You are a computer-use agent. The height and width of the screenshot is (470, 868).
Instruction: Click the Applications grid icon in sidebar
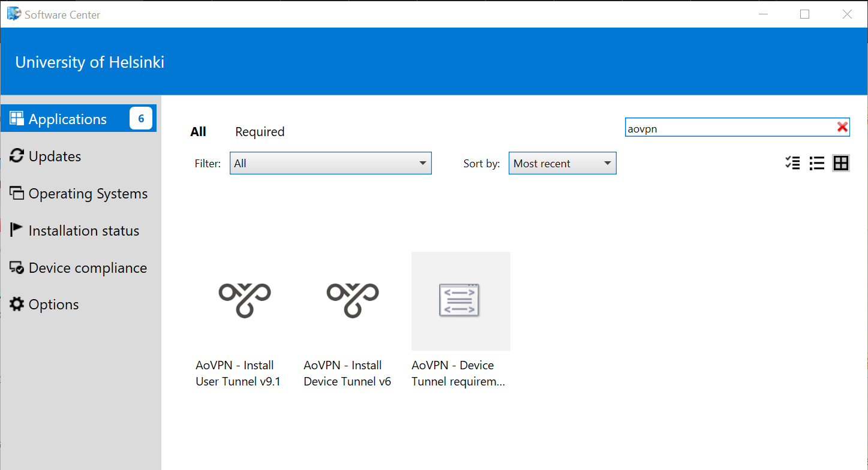pos(17,119)
